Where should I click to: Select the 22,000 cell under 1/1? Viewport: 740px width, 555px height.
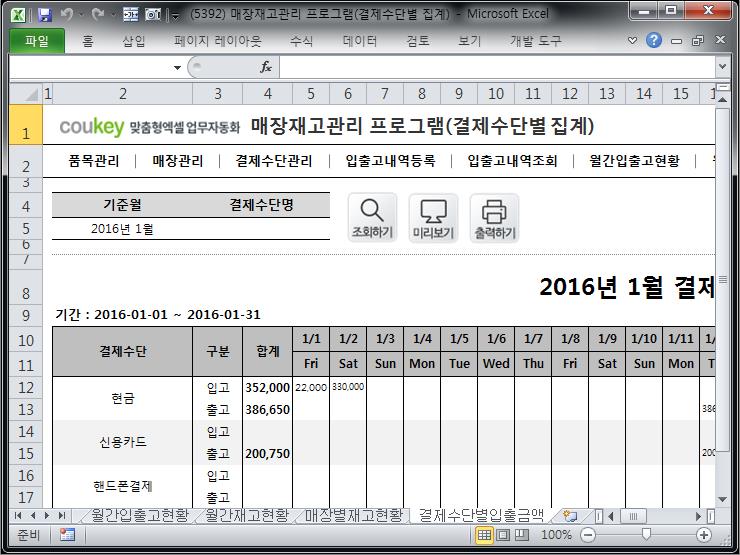(311, 387)
